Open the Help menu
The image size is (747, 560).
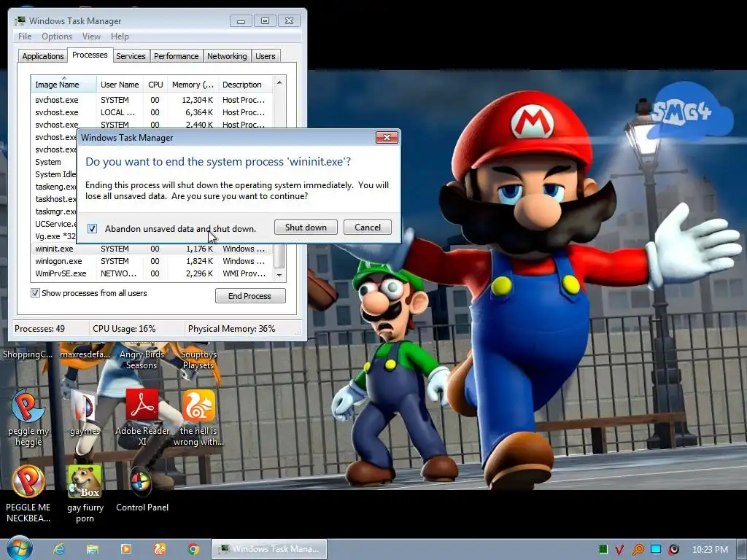click(120, 36)
